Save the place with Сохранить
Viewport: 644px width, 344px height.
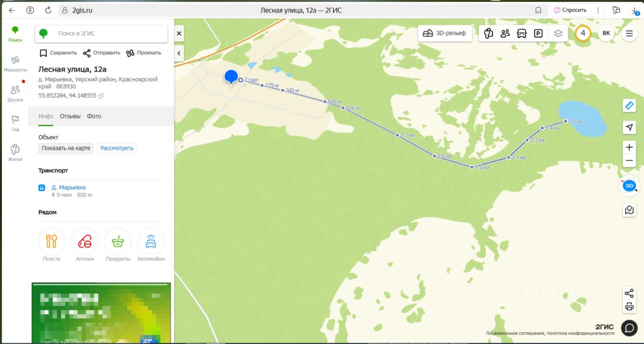(58, 53)
